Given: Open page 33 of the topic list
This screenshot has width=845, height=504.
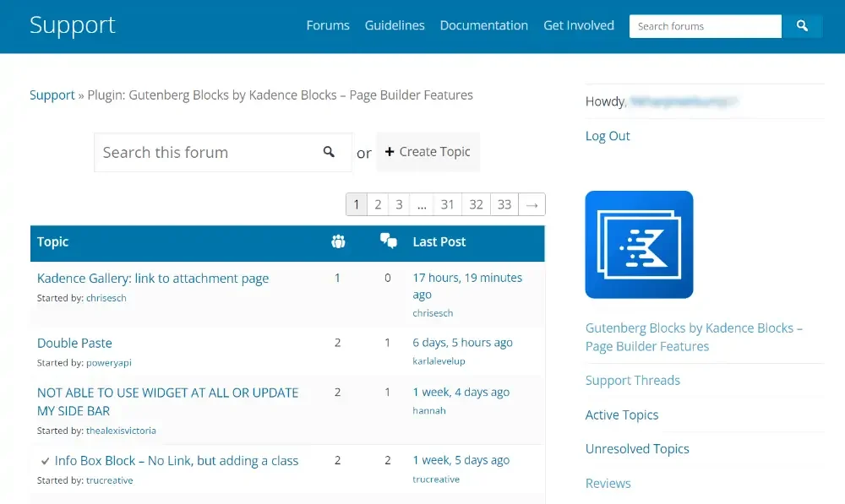Looking at the screenshot, I should [504, 203].
